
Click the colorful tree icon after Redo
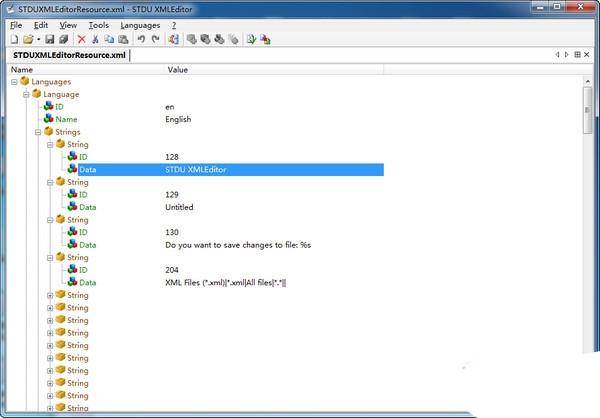coord(173,39)
